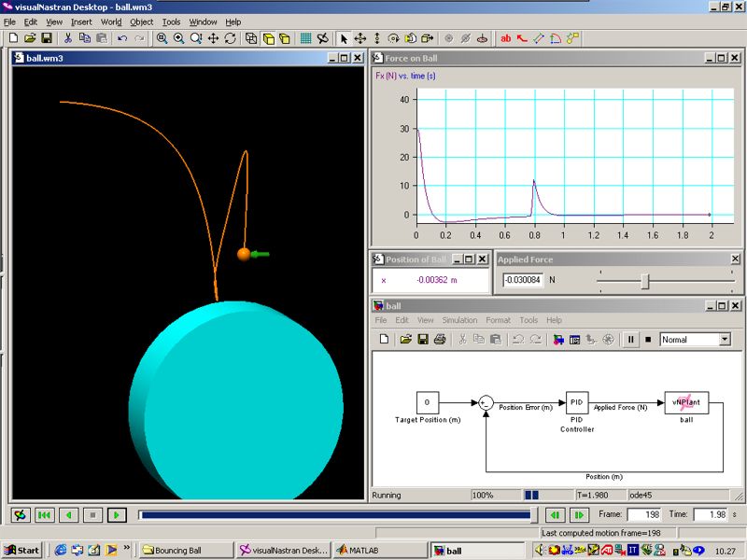Open the Windows Start menu

[21, 550]
